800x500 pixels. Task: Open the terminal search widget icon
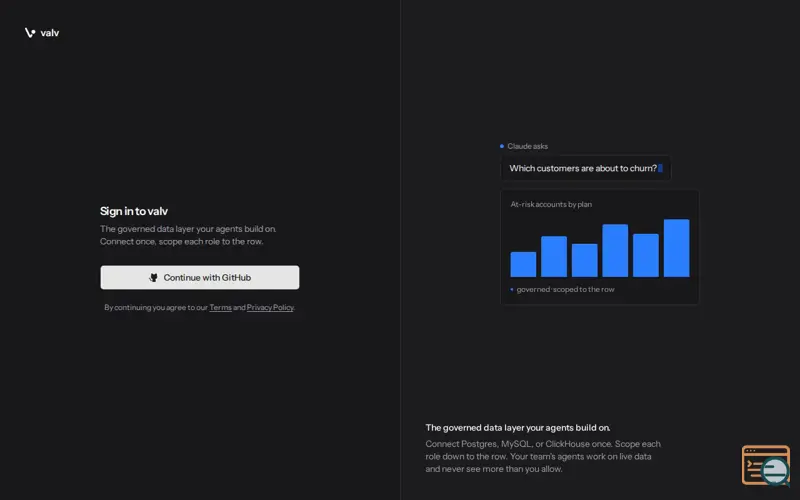tap(766, 465)
